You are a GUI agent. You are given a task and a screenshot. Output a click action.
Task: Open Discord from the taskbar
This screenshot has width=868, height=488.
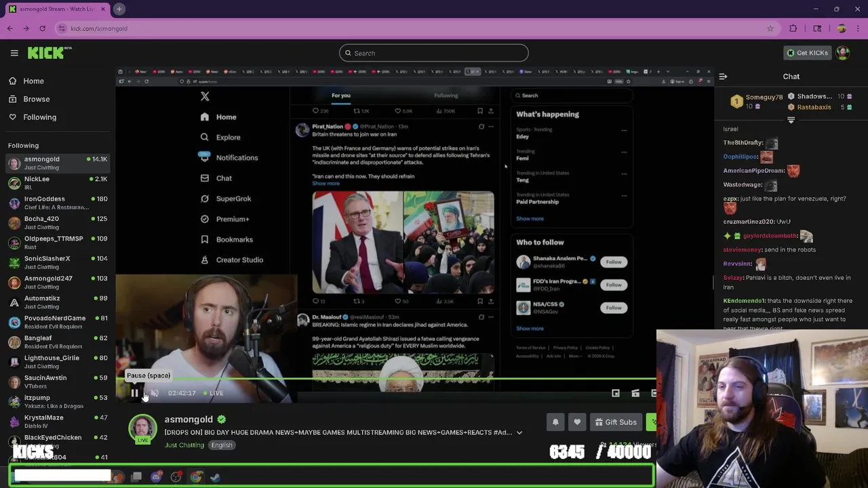pos(156,477)
